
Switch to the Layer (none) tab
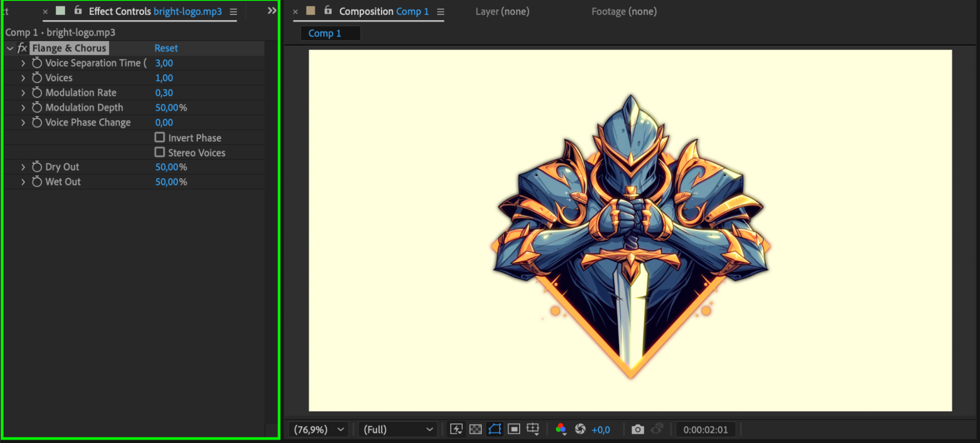(502, 11)
